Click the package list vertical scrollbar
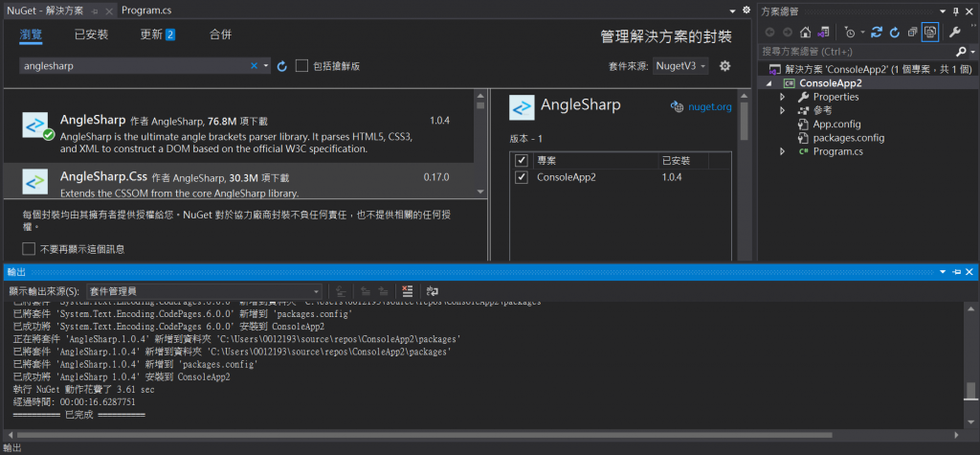The width and height of the screenshot is (980, 455). coord(480,144)
